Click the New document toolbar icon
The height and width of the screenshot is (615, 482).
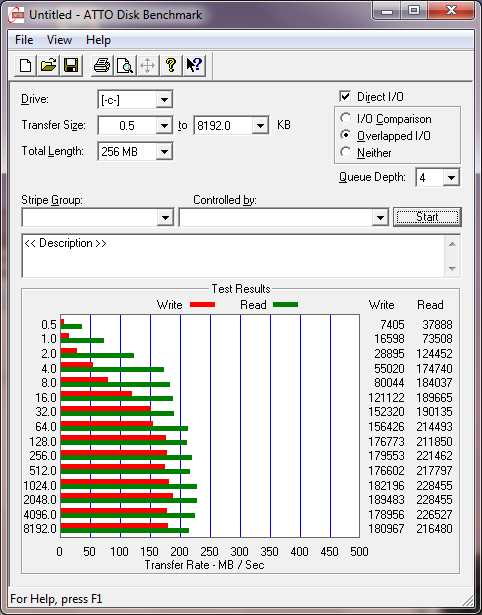pyautogui.click(x=25, y=65)
